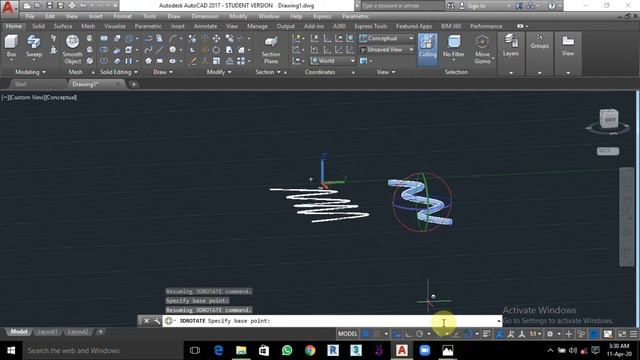The width and height of the screenshot is (640, 360).
Task: Click the Customization menu icon in status bar
Action: (633, 334)
